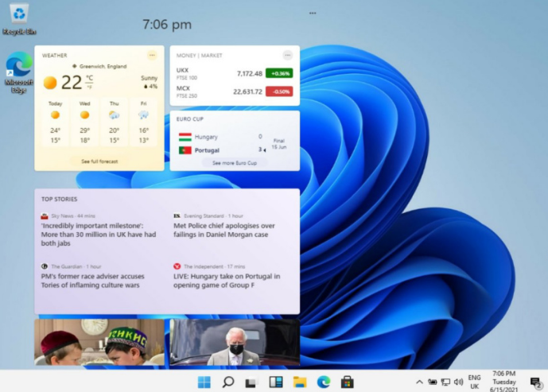Open Microsoft Edge from the taskbar
The image size is (548, 392).
[324, 382]
